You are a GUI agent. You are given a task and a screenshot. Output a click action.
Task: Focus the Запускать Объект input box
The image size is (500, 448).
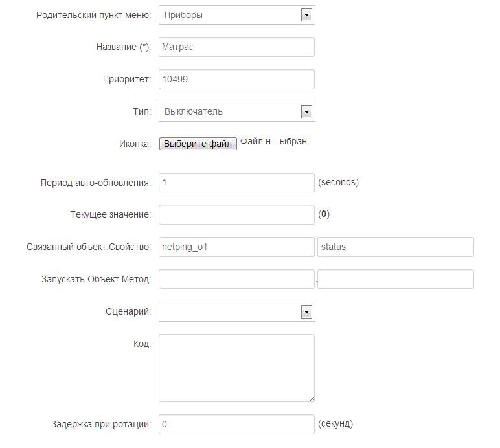click(x=236, y=279)
